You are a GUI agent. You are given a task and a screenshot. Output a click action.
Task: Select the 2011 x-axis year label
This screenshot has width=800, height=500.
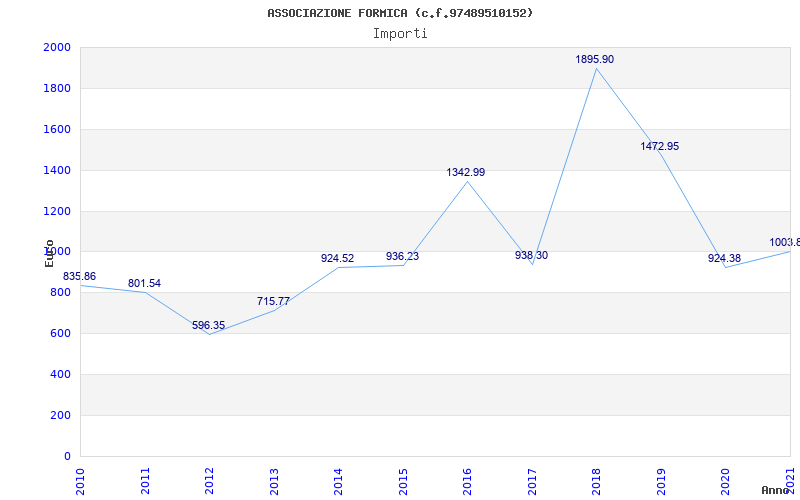coord(145,481)
